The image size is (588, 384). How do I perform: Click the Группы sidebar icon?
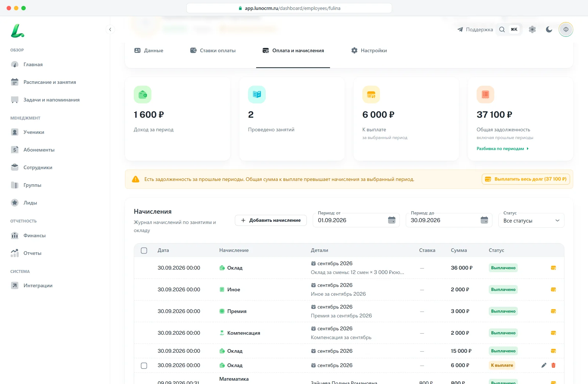pyautogui.click(x=15, y=185)
